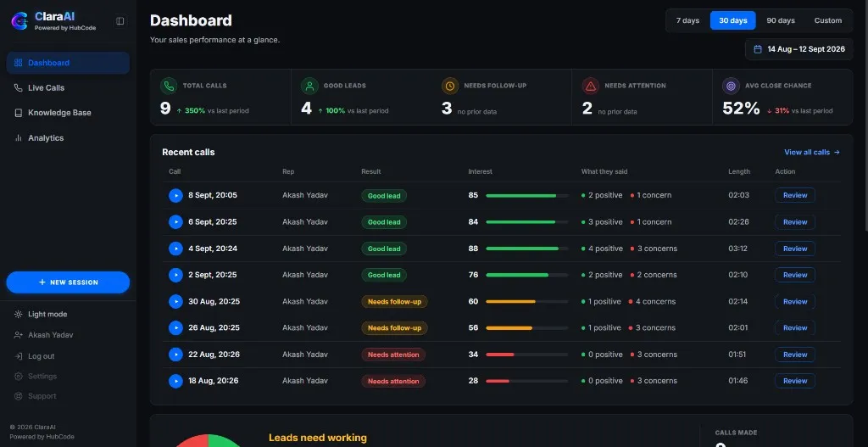Viewport: 868px width, 447px height.
Task: Review the 22 Aug, 20:26 call
Action: (795, 355)
